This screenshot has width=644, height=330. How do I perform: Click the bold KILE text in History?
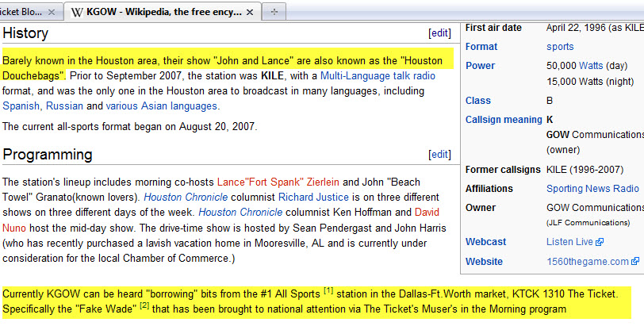272,75
